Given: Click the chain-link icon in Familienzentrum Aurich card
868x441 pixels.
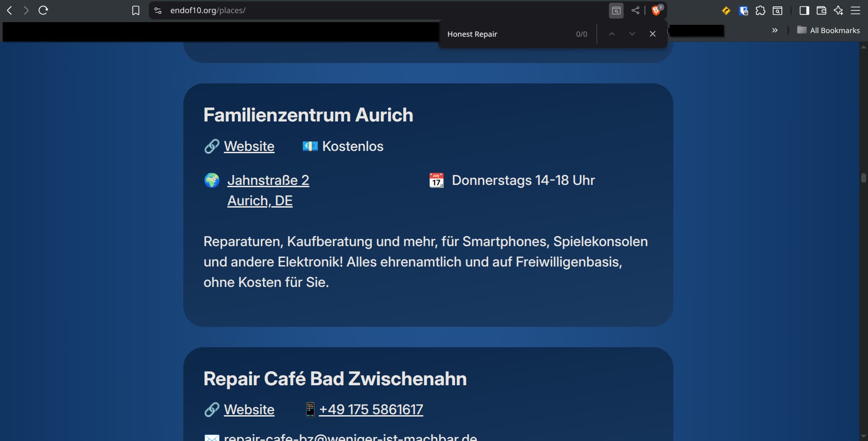Looking at the screenshot, I should [212, 146].
